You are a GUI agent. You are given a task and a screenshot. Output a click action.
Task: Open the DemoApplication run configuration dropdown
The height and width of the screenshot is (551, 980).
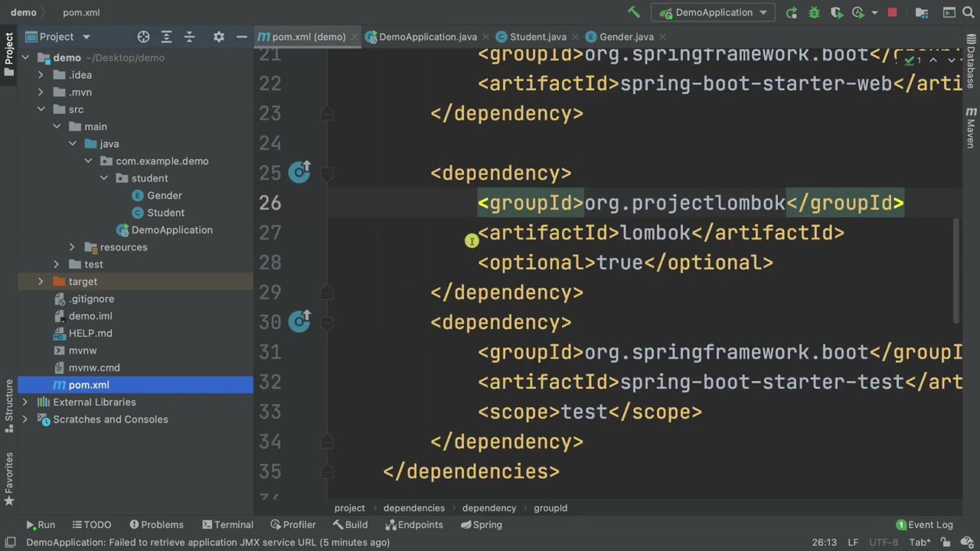714,12
